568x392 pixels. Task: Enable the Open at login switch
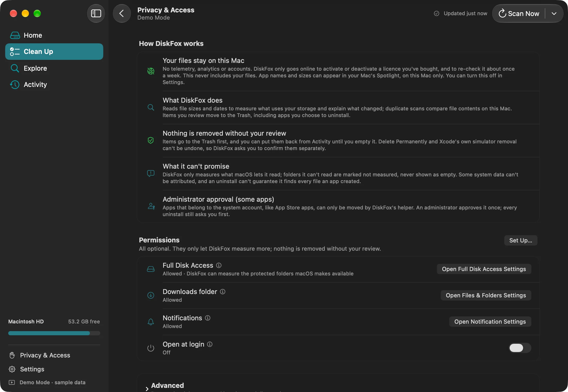tap(520, 348)
